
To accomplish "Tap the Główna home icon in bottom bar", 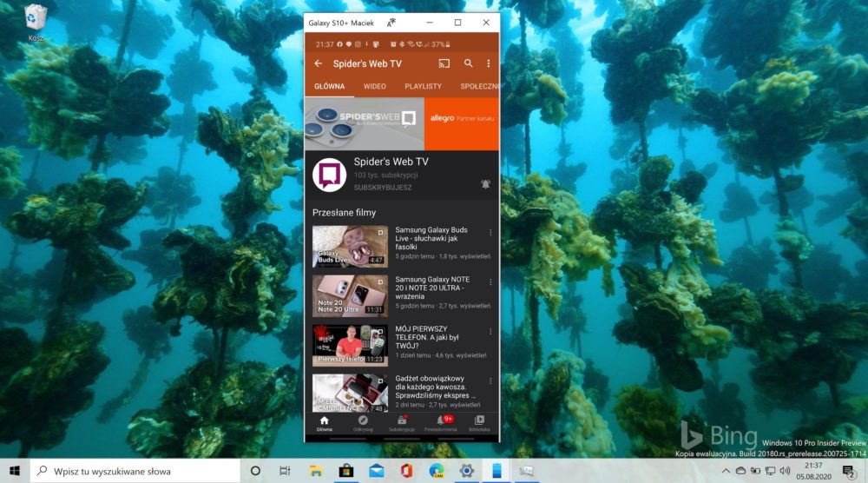I will [325, 424].
